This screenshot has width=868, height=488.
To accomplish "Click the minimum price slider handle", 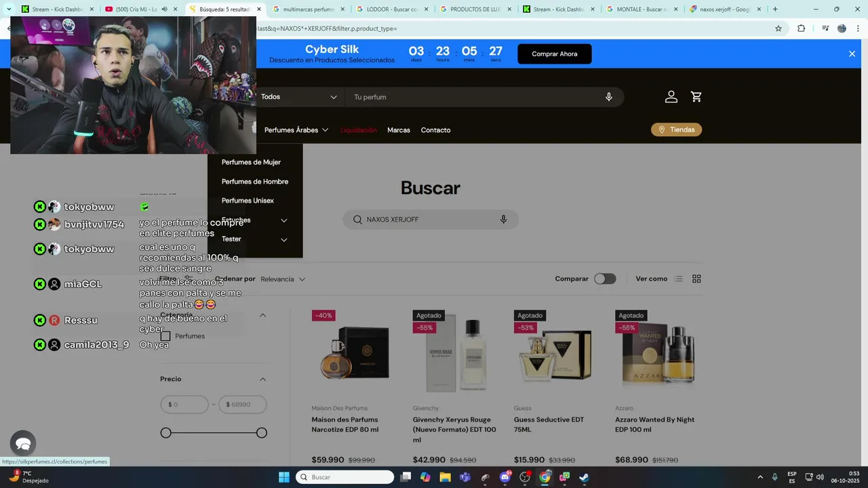I will coord(166,433).
